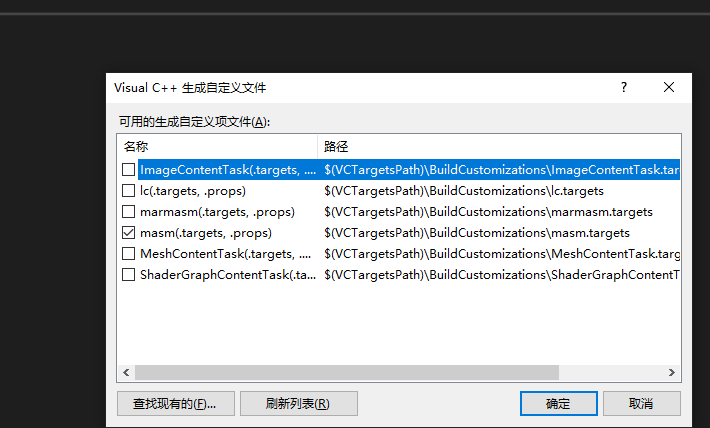Click the right scroll arrow of list
The height and width of the screenshot is (428, 710).
672,372
